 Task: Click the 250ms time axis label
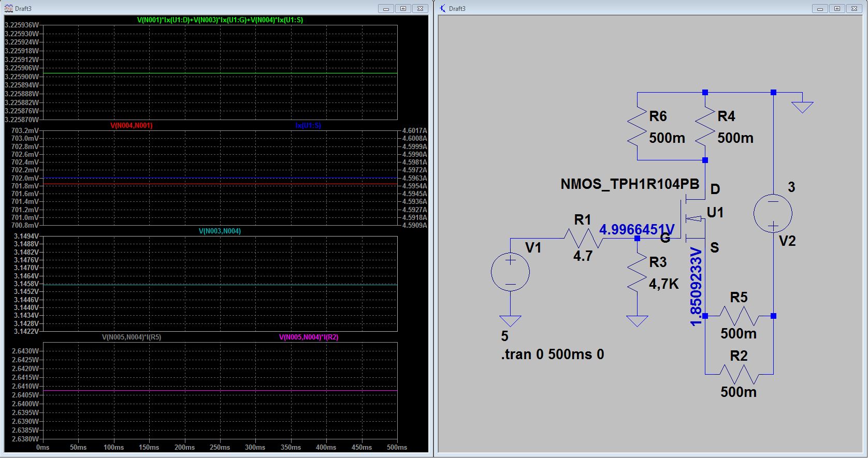click(220, 447)
